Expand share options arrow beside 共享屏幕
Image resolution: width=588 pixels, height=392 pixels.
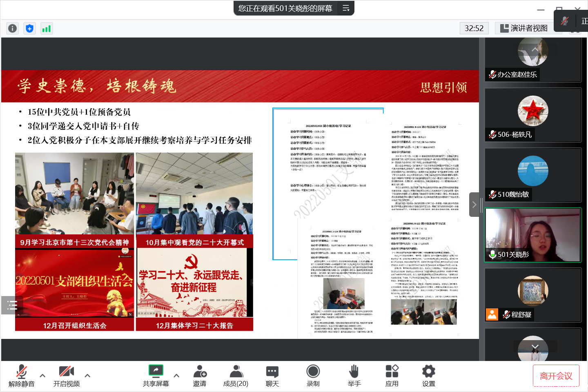[176, 376]
